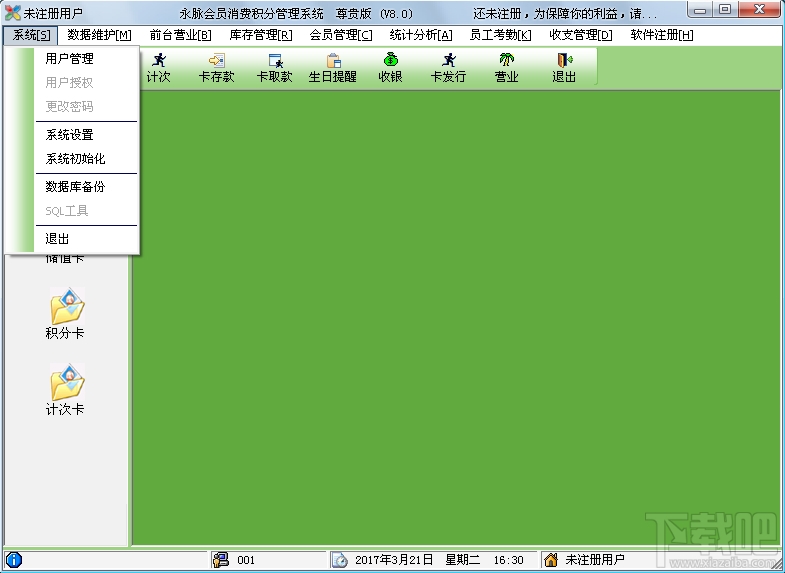
Task: Click the 更改密码 menu entry
Action: click(70, 107)
